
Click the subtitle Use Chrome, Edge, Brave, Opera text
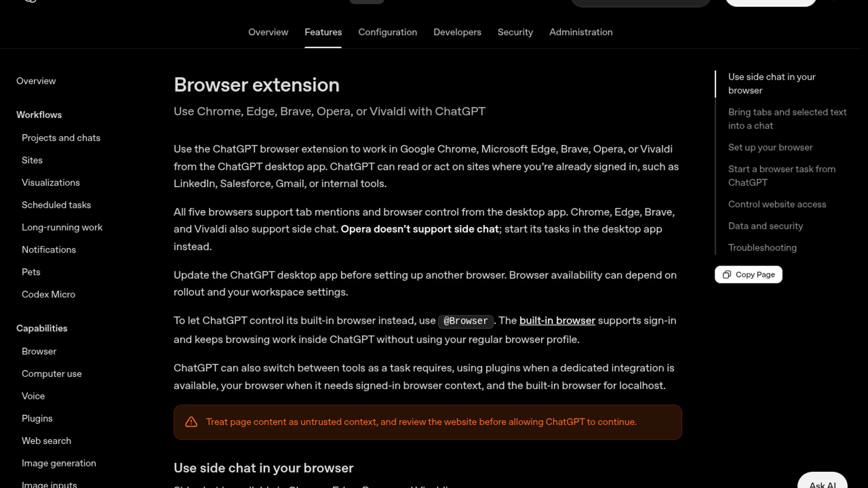click(330, 112)
